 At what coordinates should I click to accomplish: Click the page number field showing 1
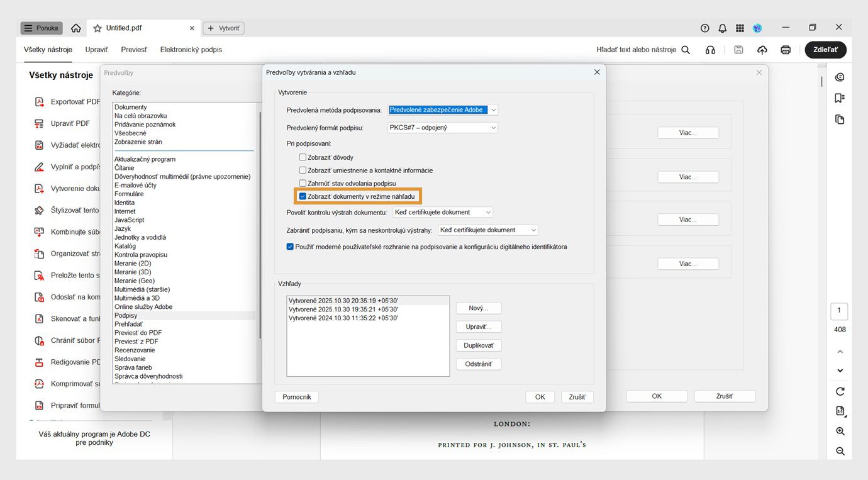coord(839,311)
